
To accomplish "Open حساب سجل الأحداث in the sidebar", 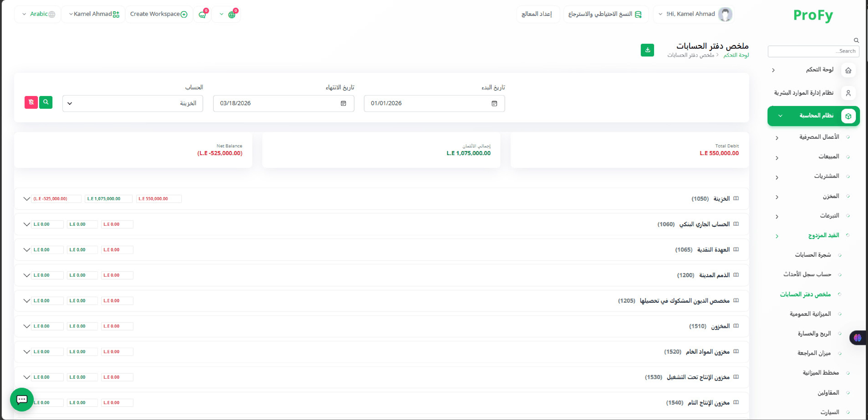I will point(807,275).
